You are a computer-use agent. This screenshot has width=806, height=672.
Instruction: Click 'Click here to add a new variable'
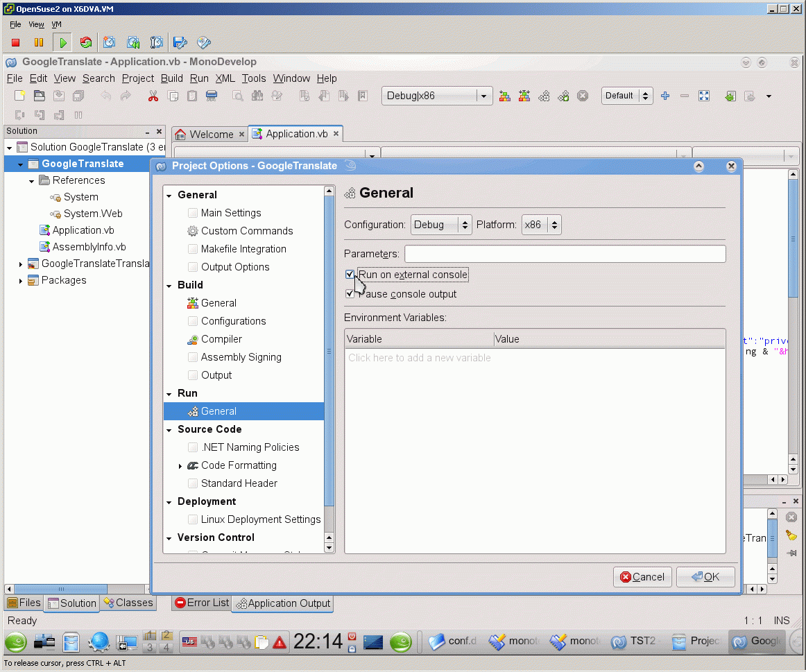[420, 358]
